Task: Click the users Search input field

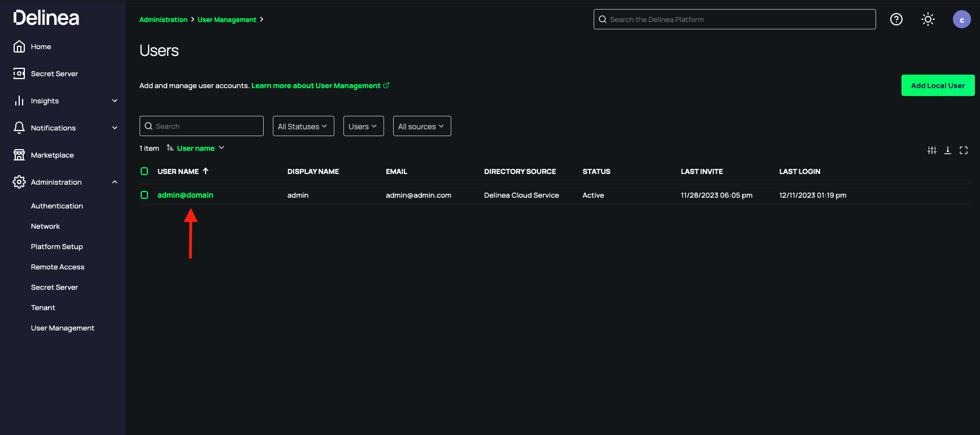Action: (x=202, y=126)
